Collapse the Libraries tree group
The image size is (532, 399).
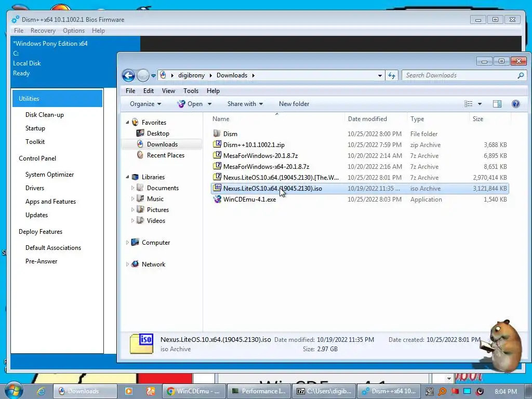(128, 177)
